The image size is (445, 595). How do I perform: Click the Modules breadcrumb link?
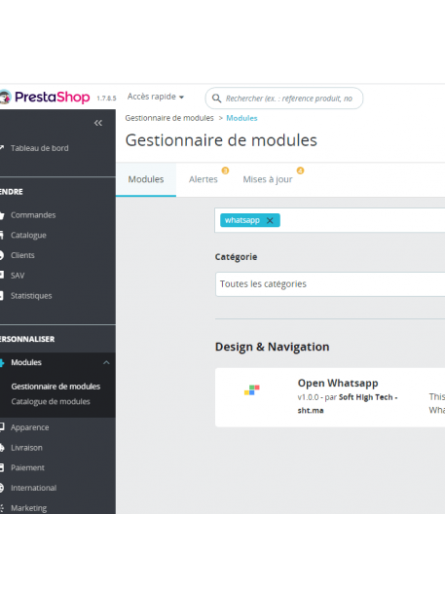click(x=242, y=118)
